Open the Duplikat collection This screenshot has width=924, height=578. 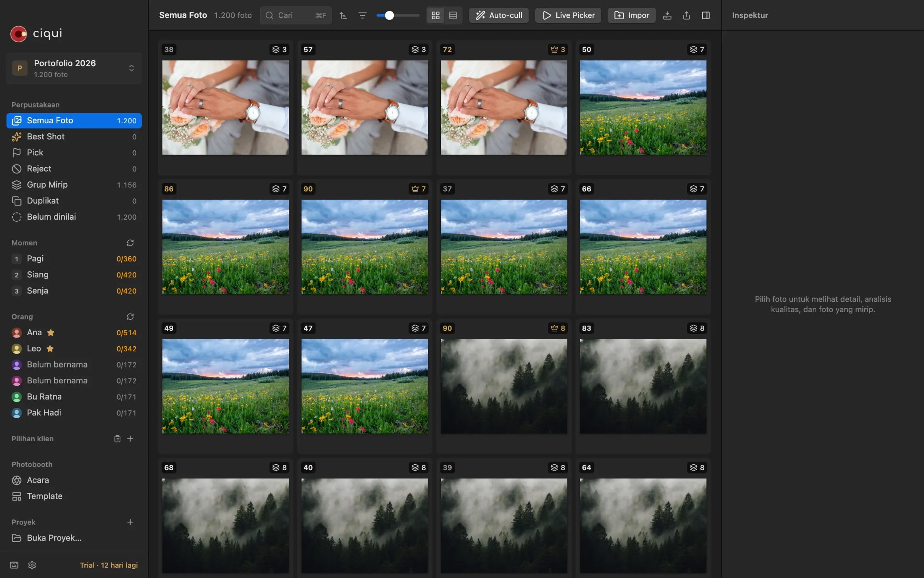click(74, 201)
